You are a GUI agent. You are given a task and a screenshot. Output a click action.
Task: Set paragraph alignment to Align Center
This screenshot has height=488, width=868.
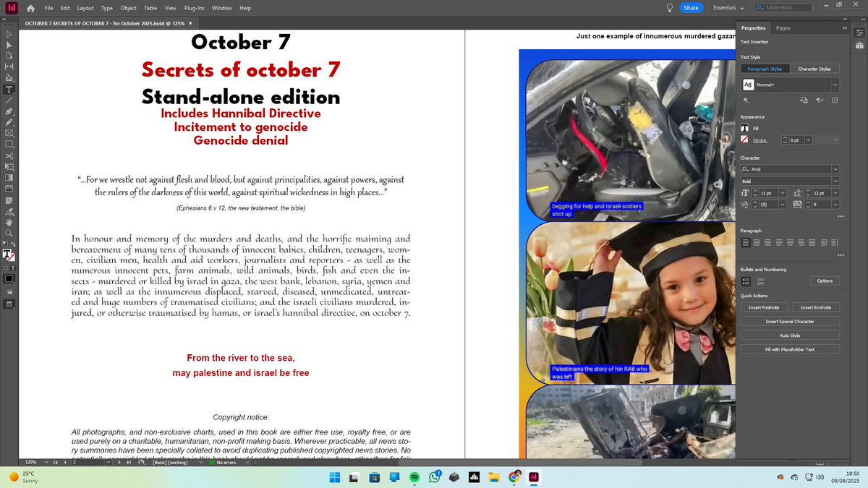click(757, 242)
